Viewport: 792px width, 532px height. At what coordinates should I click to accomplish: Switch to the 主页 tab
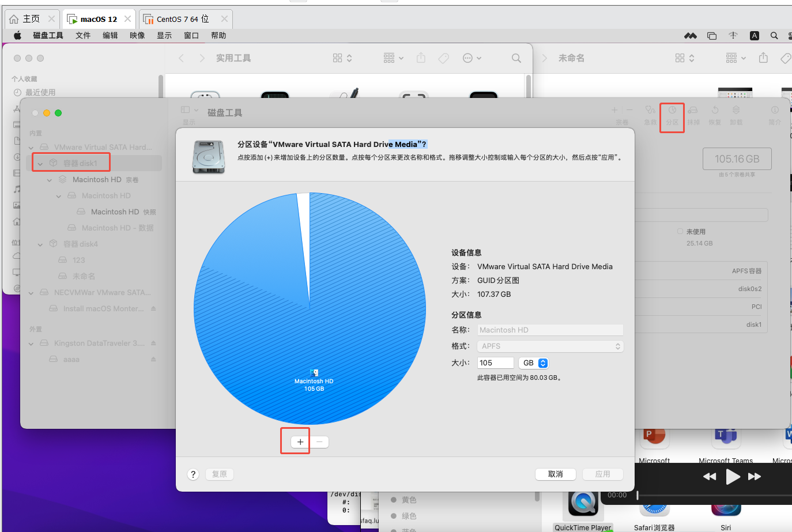[x=32, y=19]
